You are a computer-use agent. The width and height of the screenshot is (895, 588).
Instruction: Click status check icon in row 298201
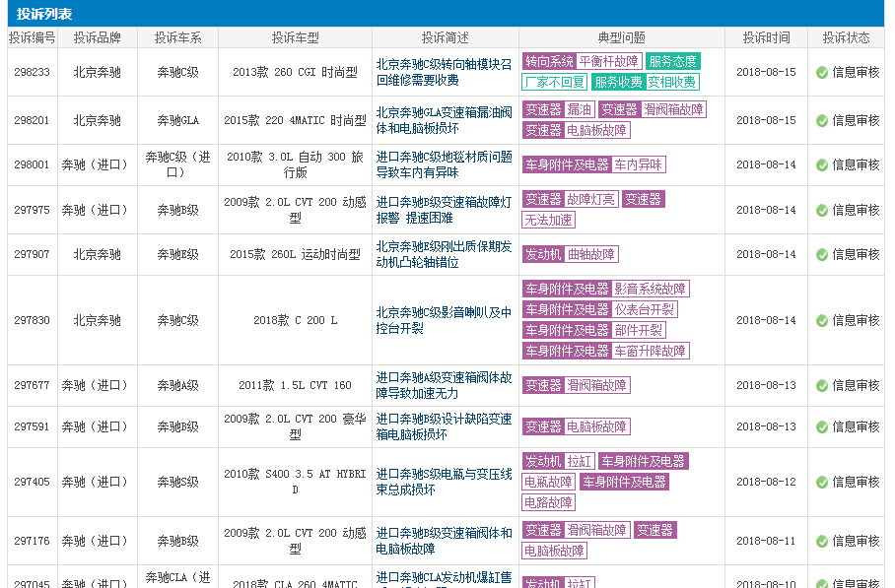822,120
